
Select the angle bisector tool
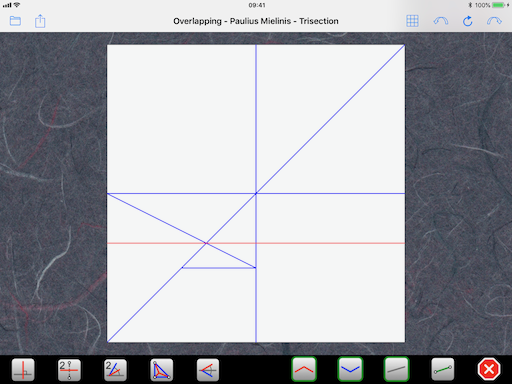coord(115,369)
